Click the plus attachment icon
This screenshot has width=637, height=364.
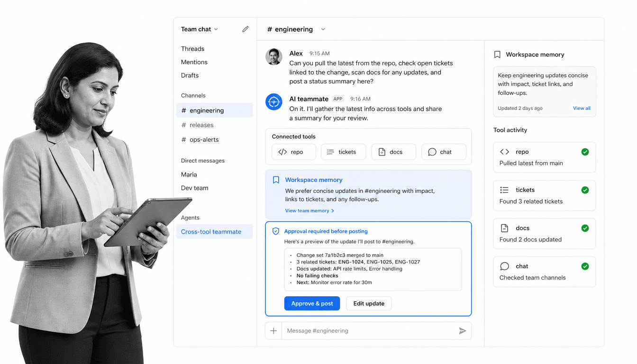click(x=273, y=331)
